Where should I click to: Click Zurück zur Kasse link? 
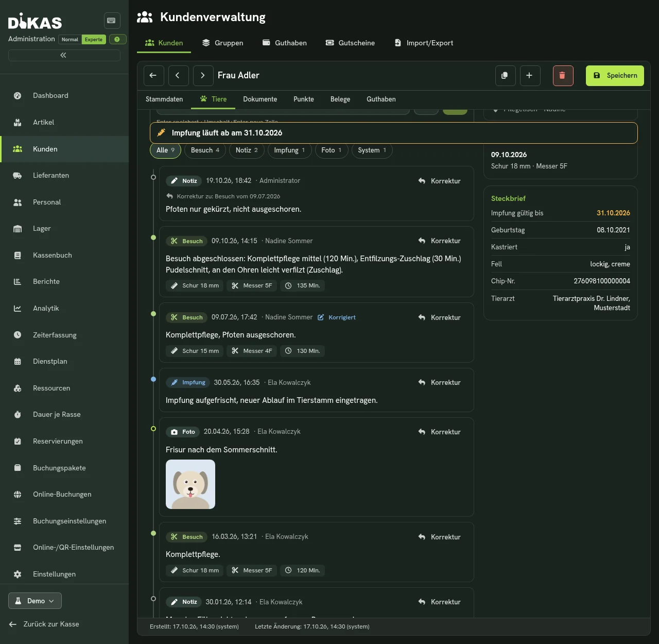44,624
